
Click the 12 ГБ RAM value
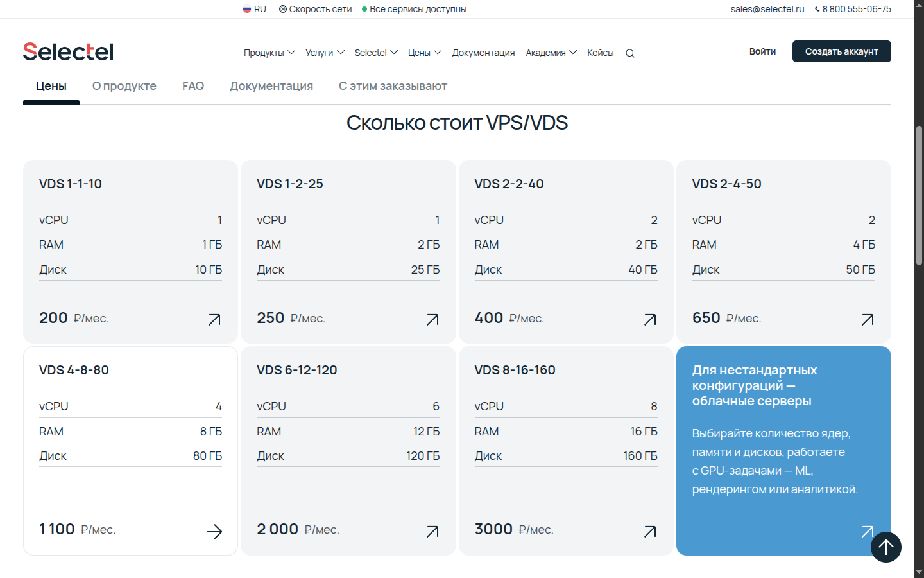click(x=427, y=432)
